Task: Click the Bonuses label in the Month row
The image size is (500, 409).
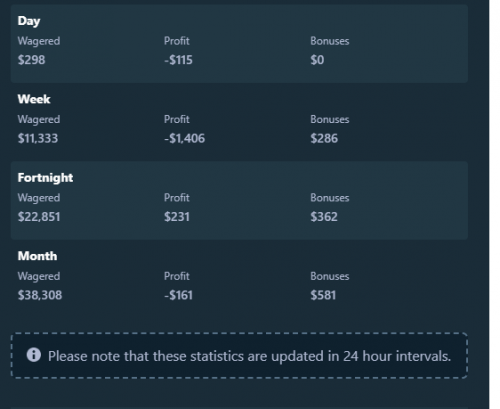Action: coord(330,276)
